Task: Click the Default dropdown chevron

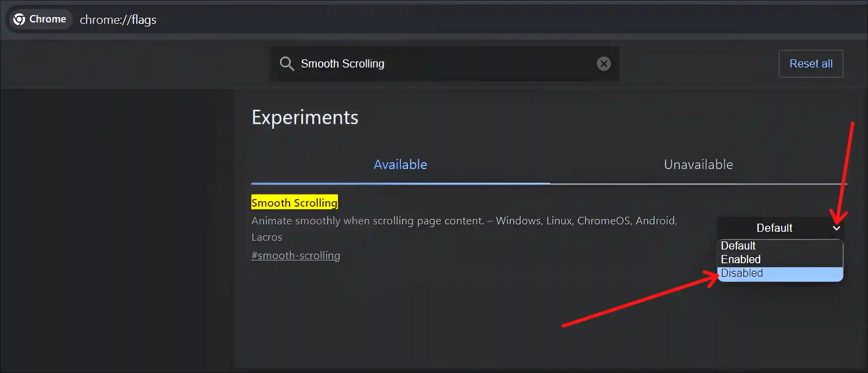Action: point(836,228)
